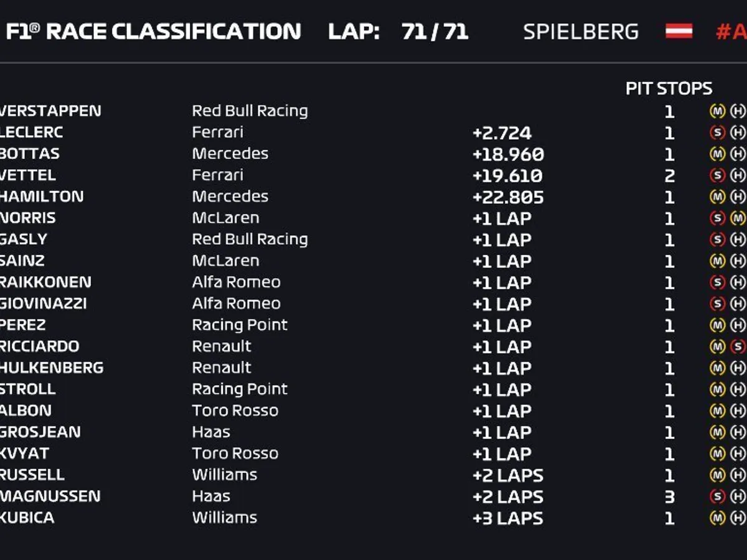The image size is (747, 560).
Task: Click Leclerc's red soft tyre icon
Action: point(718,133)
